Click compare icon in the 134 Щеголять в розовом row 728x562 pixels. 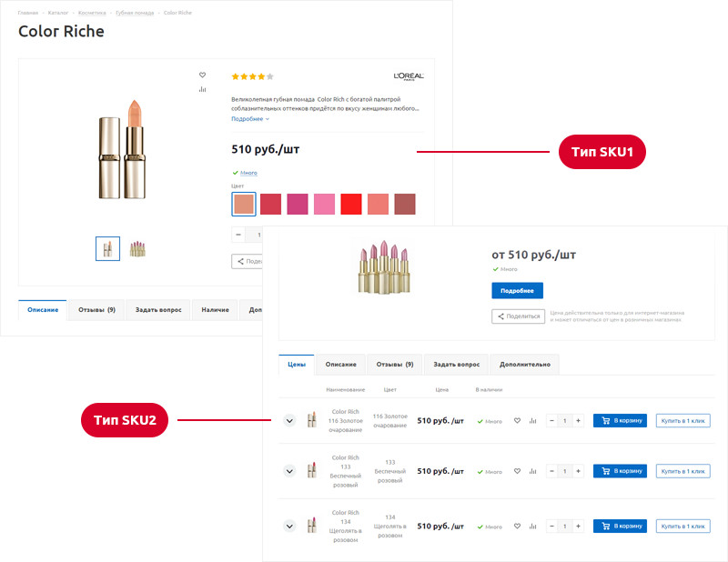(532, 527)
